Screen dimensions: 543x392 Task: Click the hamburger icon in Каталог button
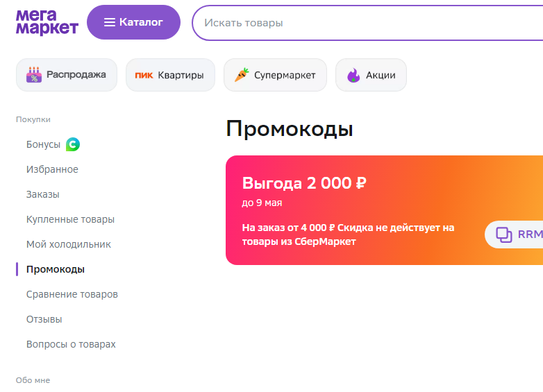tap(110, 22)
